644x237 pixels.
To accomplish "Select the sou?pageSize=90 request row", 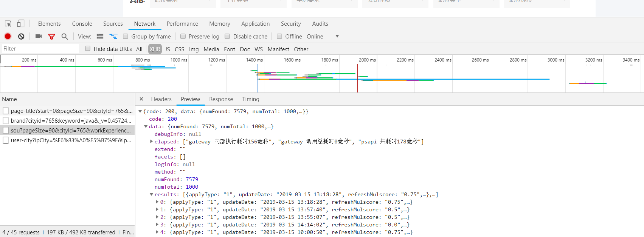I will point(67,130).
